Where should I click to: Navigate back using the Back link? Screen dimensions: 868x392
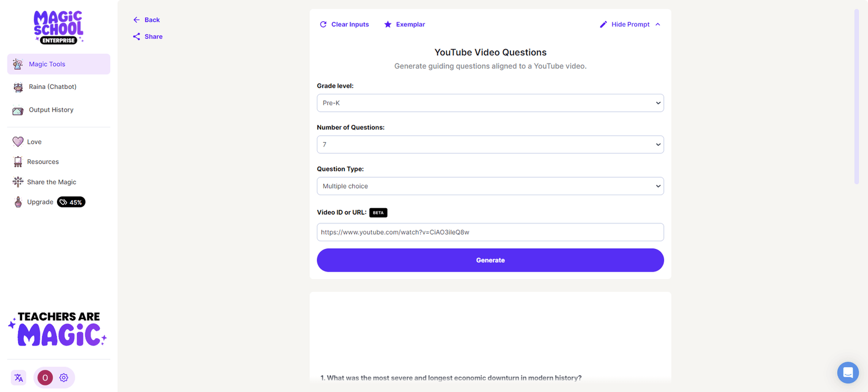(146, 19)
